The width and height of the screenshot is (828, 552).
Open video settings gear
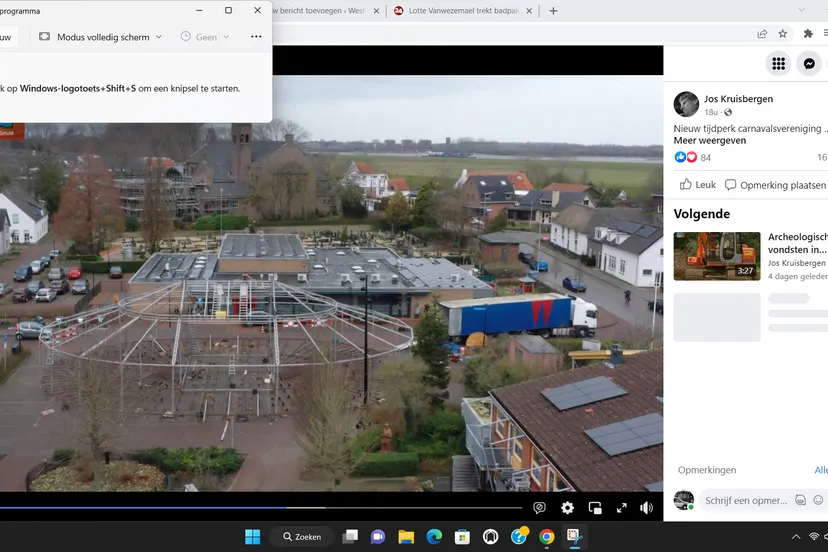click(567, 508)
